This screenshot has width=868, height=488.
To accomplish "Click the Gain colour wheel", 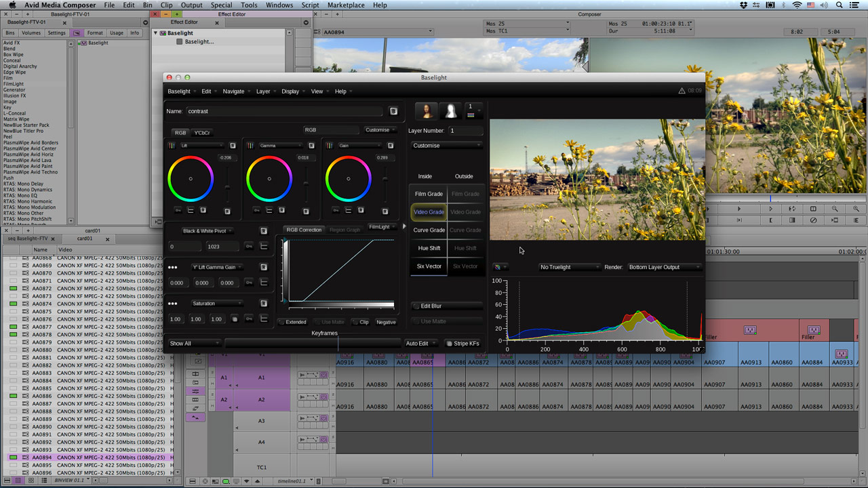I will 348,179.
